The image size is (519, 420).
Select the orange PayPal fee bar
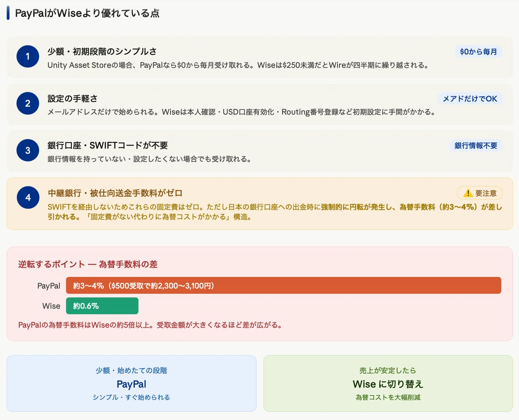coord(283,285)
